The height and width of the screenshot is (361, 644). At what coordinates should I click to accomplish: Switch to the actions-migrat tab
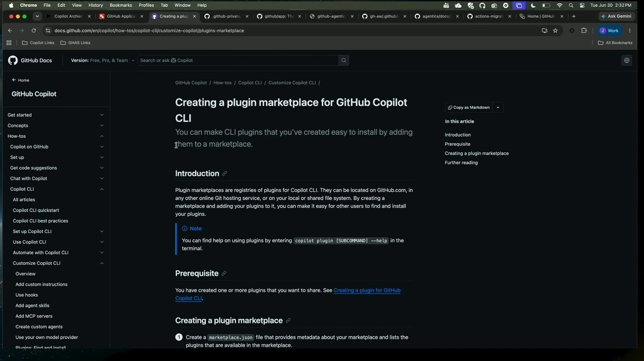pos(488,16)
